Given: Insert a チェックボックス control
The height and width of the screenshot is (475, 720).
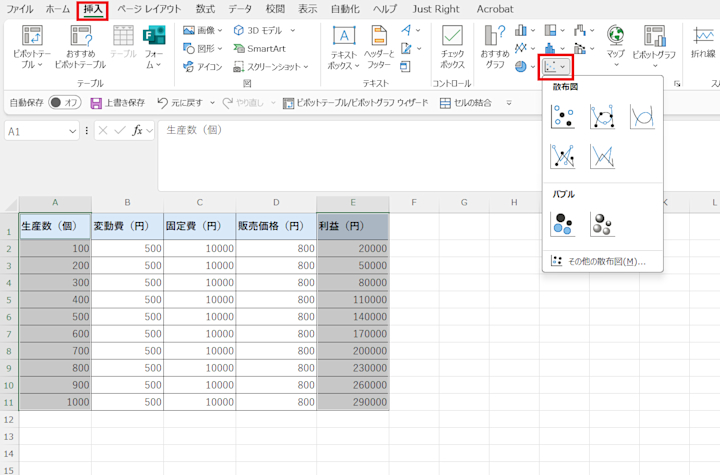Looking at the screenshot, I should point(452,47).
